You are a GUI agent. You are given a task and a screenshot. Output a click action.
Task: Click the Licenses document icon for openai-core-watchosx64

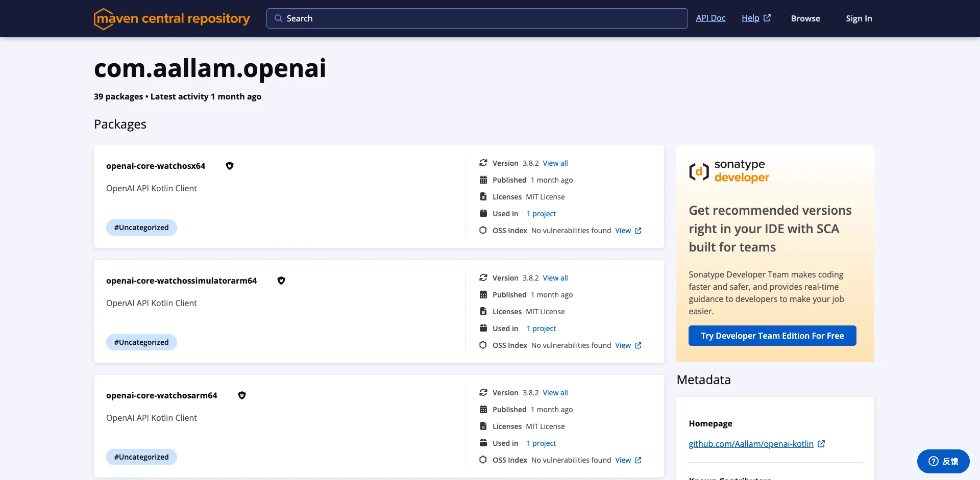483,197
